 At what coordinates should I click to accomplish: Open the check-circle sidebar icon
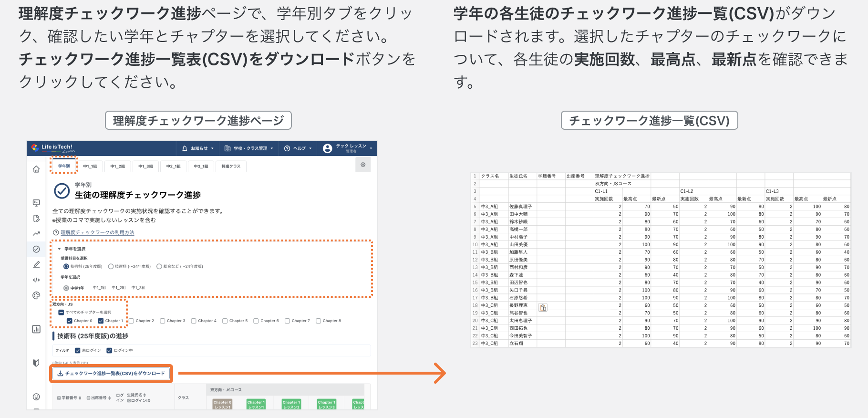point(36,249)
